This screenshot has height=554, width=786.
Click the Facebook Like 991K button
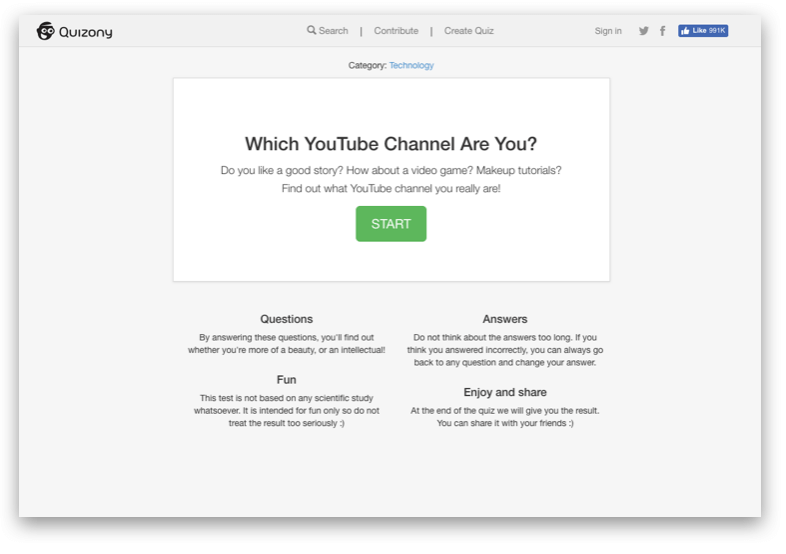[703, 31]
